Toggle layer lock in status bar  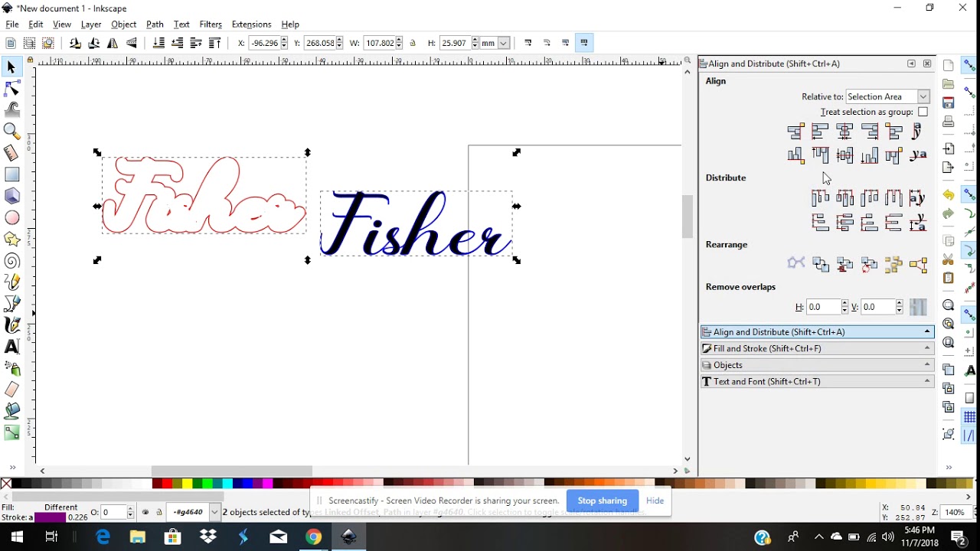159,512
